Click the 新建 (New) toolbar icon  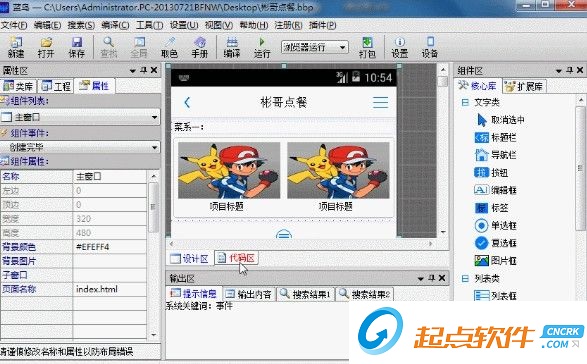[16, 47]
